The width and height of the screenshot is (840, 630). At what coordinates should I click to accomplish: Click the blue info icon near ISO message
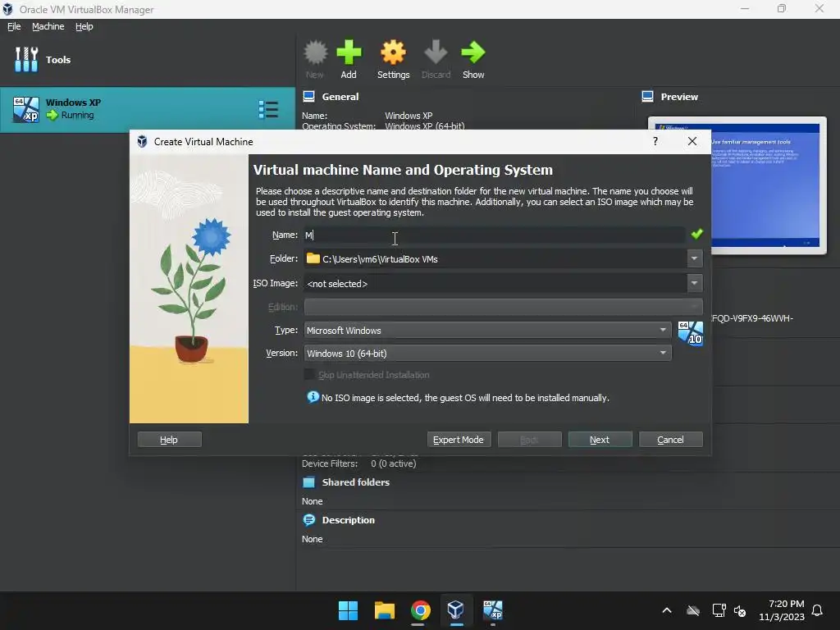(313, 397)
